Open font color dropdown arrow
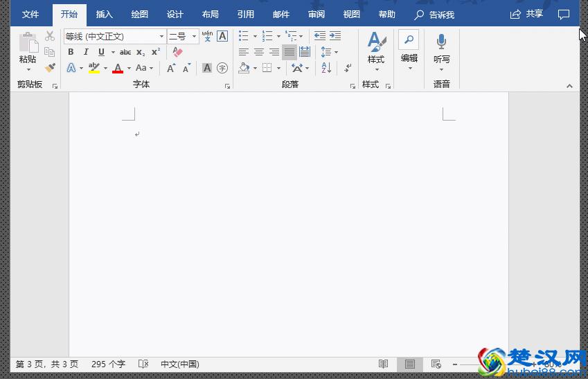Viewport: 588px width, 379px height. pos(129,69)
